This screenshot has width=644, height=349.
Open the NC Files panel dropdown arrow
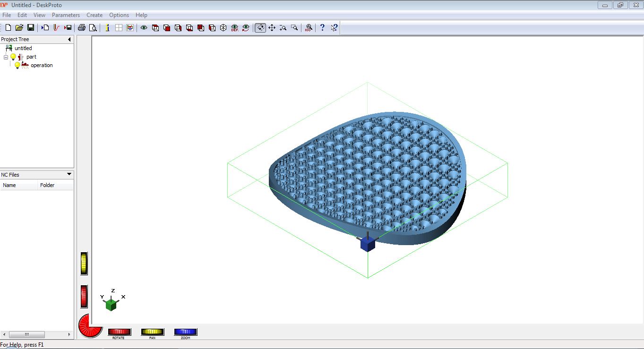coord(69,174)
